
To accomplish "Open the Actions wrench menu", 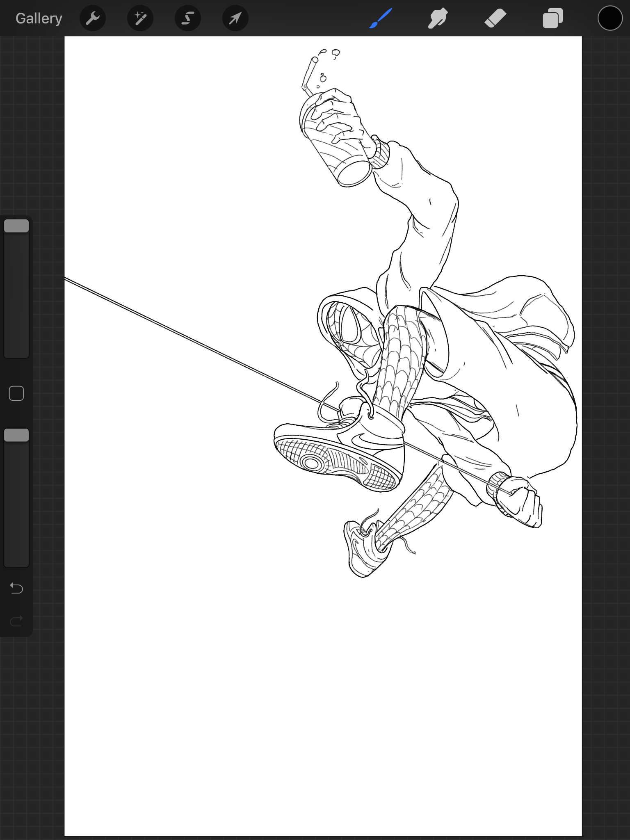I will (x=93, y=18).
